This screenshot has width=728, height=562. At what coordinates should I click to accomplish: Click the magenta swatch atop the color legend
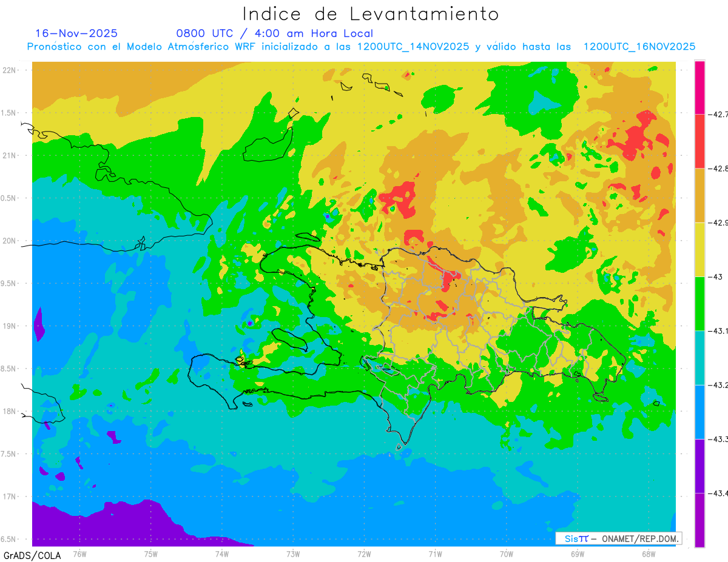[699, 87]
